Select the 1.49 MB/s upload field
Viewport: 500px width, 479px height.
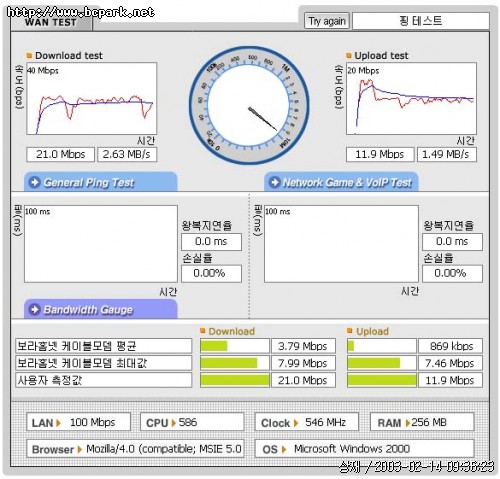click(447, 154)
